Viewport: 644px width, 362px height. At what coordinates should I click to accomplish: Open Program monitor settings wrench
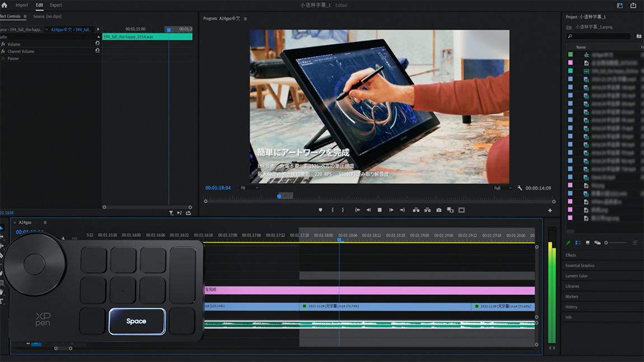(x=520, y=188)
